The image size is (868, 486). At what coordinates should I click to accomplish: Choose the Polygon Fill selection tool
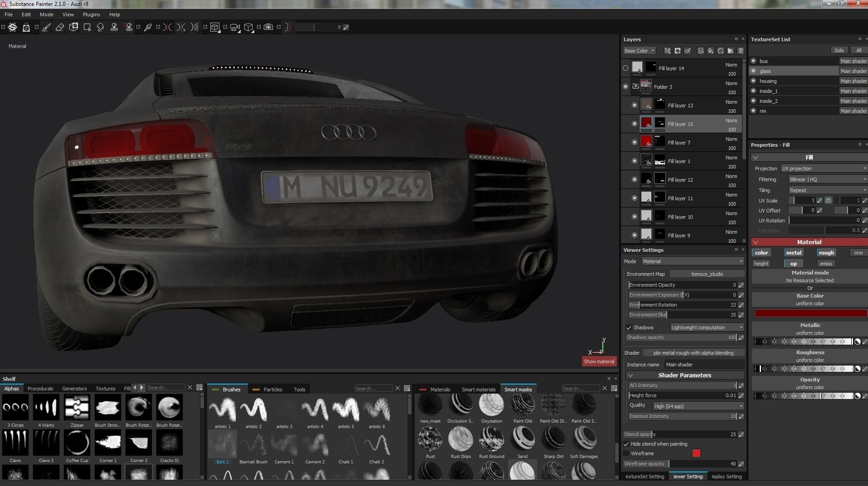point(87,27)
